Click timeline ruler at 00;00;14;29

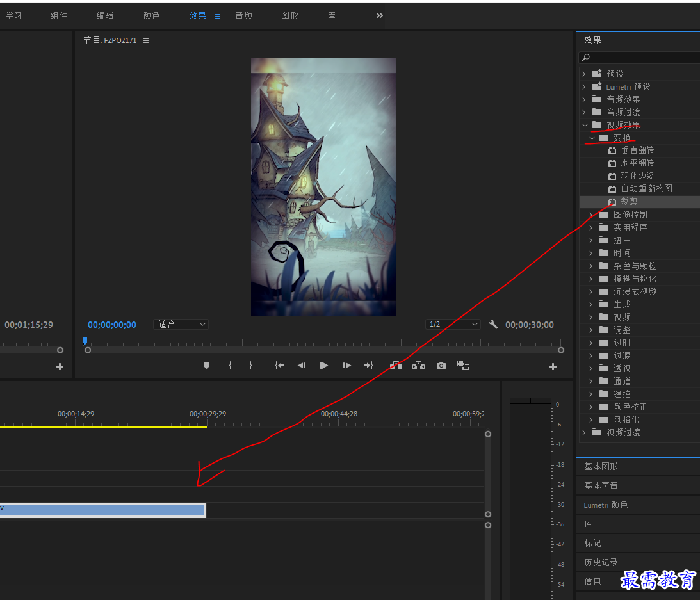pyautogui.click(x=76, y=414)
